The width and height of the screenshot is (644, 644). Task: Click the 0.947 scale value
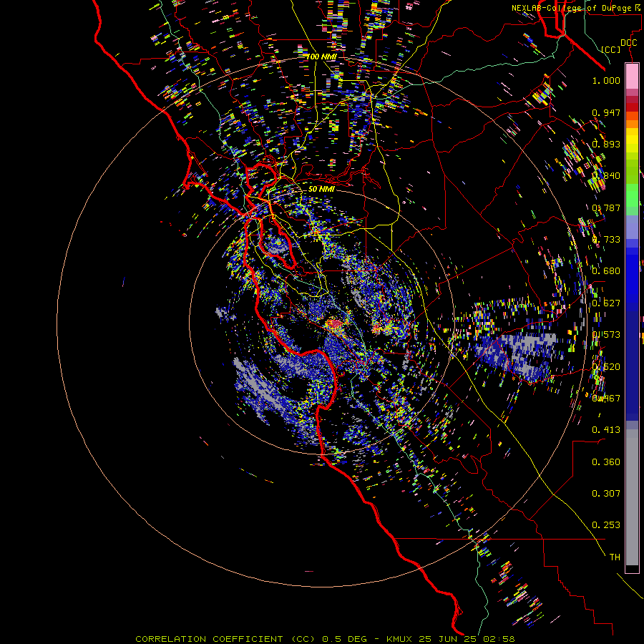tap(606, 112)
